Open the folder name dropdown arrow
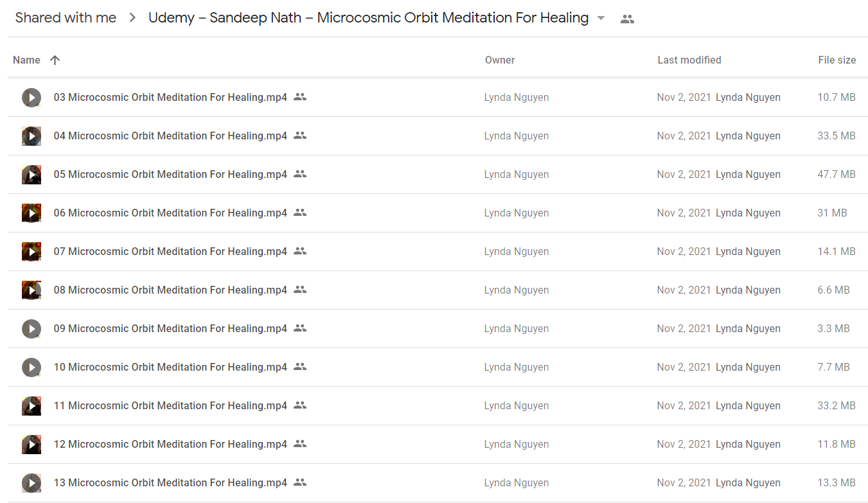 (x=601, y=18)
